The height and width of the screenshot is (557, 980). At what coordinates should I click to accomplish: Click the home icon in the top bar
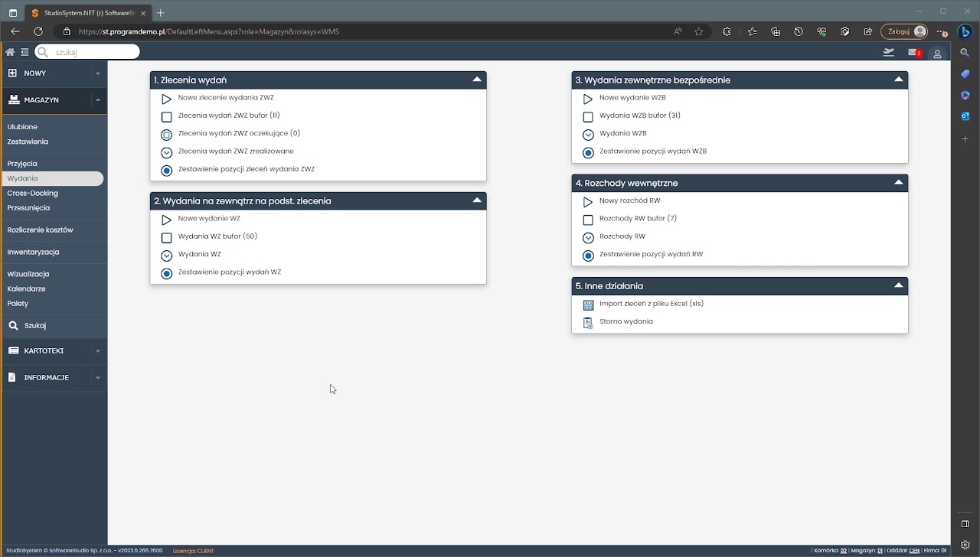[x=10, y=52]
